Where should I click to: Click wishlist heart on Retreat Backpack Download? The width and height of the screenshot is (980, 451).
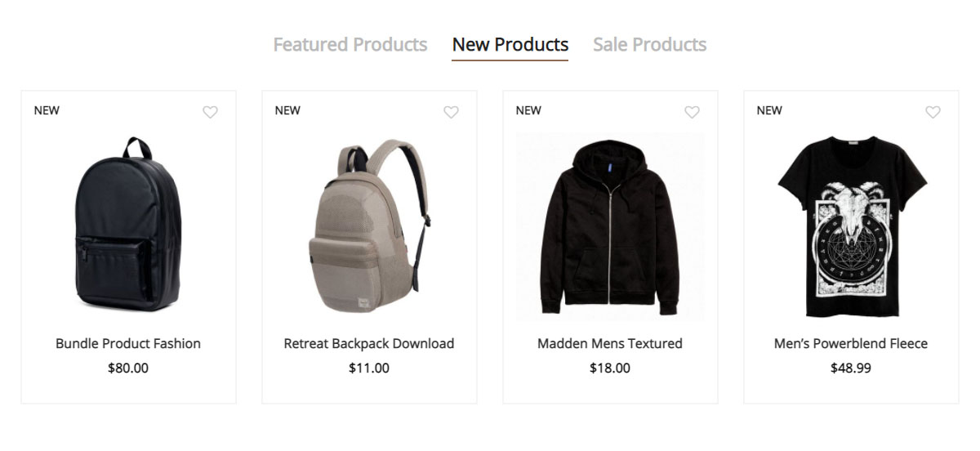[x=451, y=113]
